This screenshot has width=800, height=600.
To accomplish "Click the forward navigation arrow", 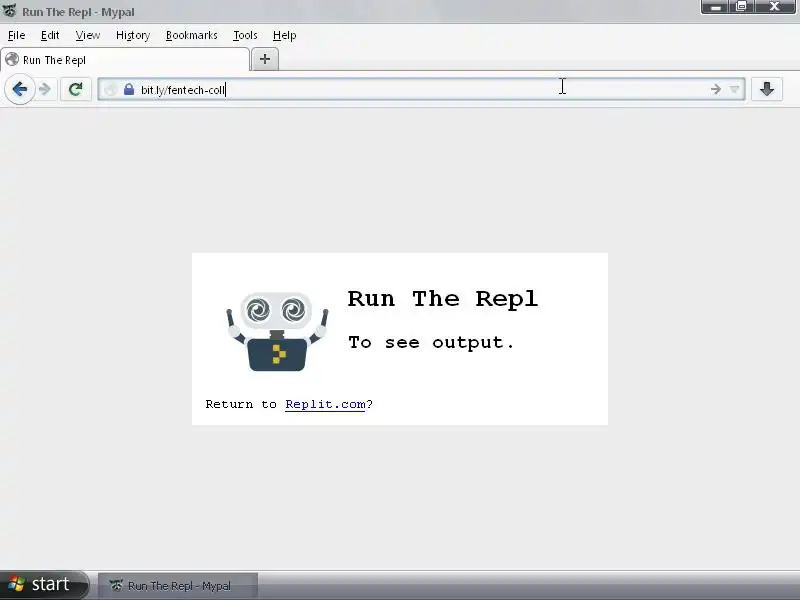I will 45,89.
